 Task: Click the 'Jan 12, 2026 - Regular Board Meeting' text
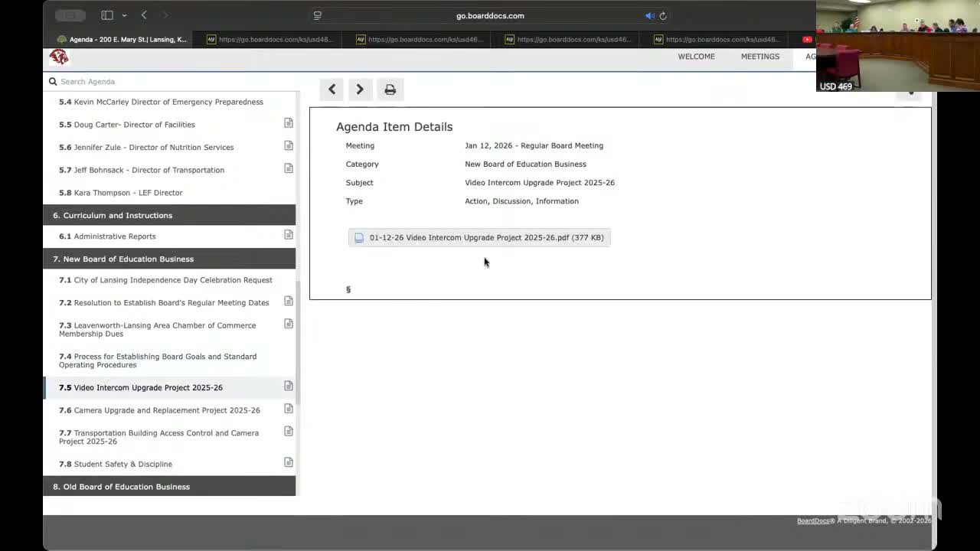click(x=534, y=145)
